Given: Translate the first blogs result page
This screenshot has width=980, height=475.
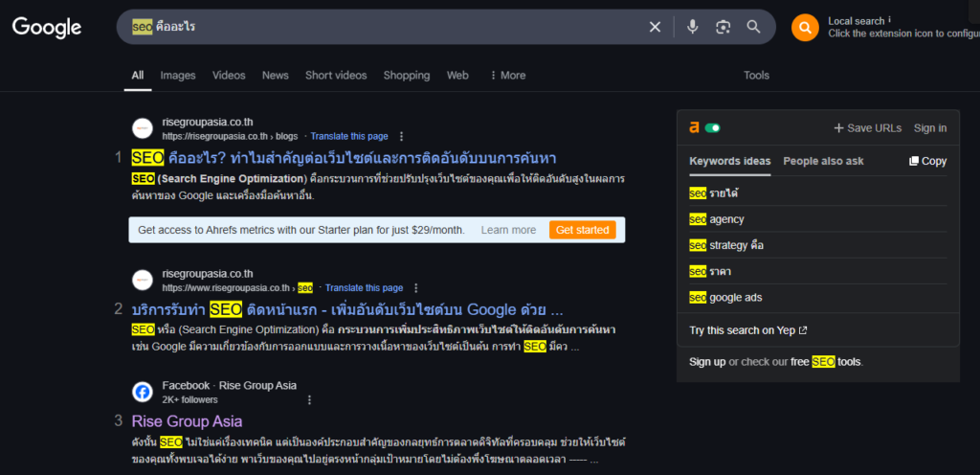Looking at the screenshot, I should [349, 136].
